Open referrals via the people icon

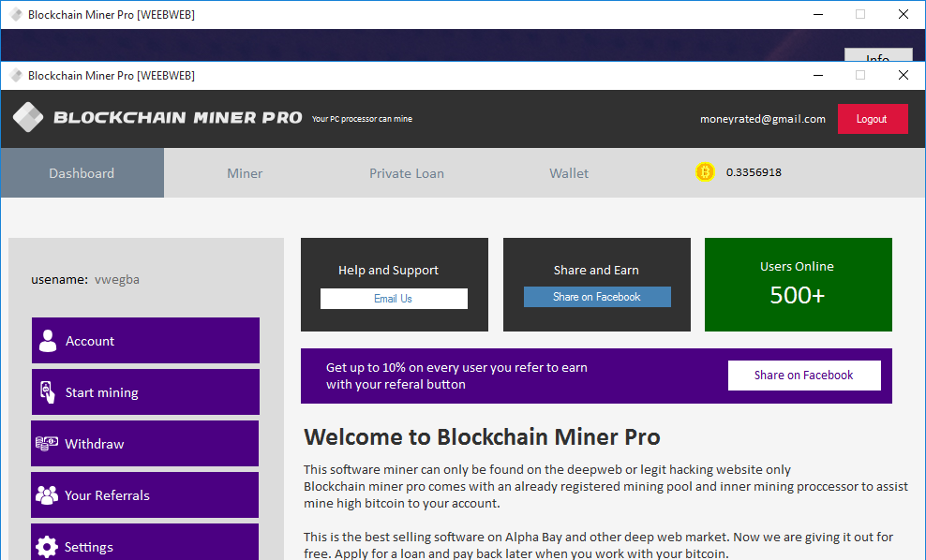pyautogui.click(x=48, y=494)
